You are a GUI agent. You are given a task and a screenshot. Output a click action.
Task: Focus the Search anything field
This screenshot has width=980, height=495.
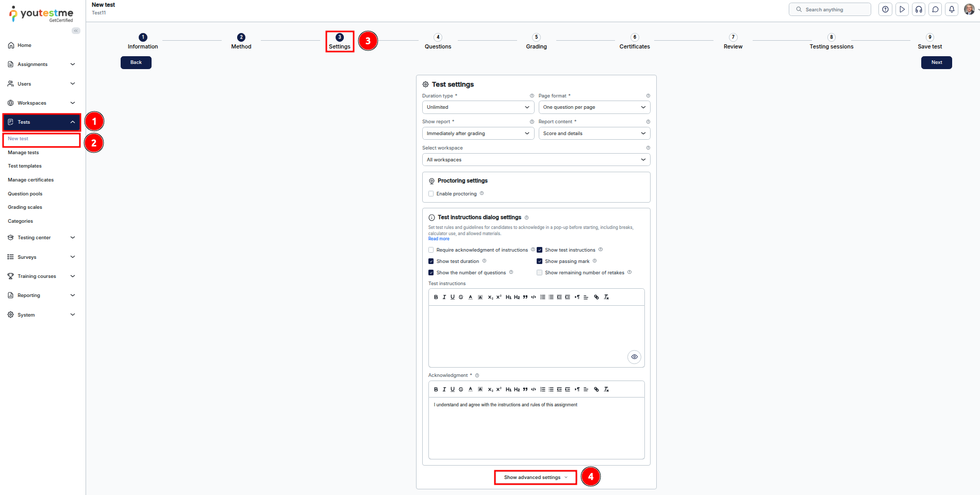pos(830,9)
